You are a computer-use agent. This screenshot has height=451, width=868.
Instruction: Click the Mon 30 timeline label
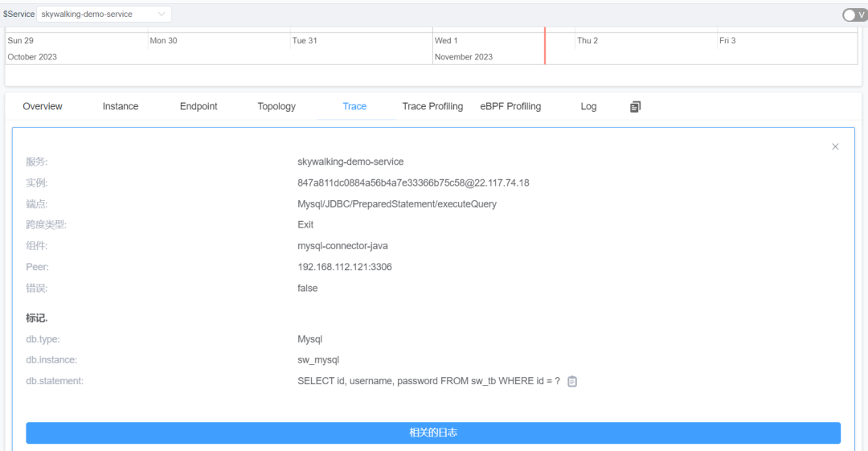163,40
